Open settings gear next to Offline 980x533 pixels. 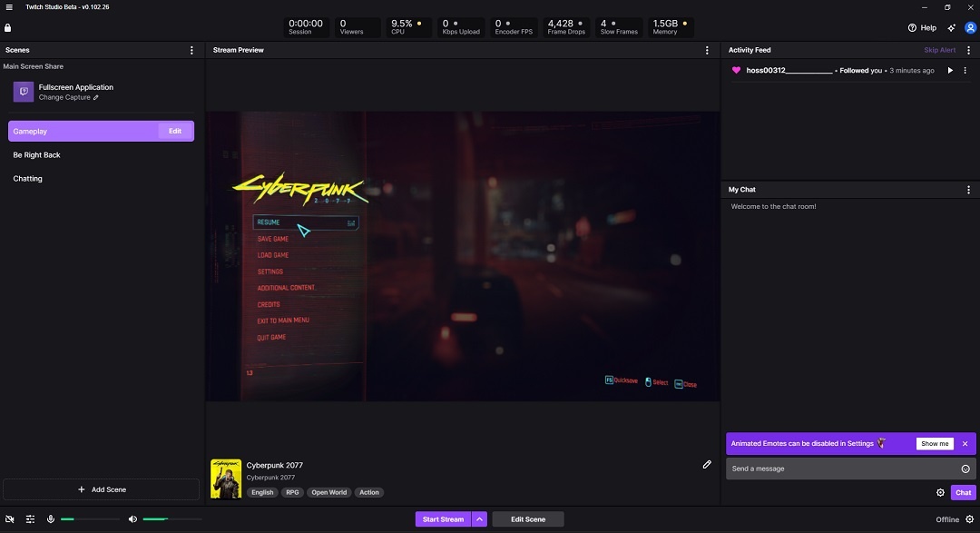tap(969, 519)
